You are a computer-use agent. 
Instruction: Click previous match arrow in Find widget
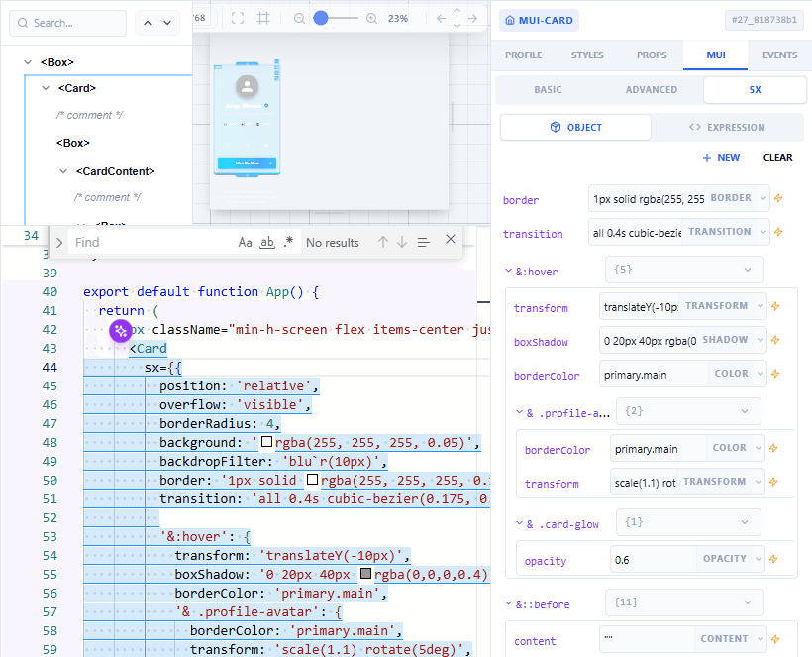click(383, 242)
